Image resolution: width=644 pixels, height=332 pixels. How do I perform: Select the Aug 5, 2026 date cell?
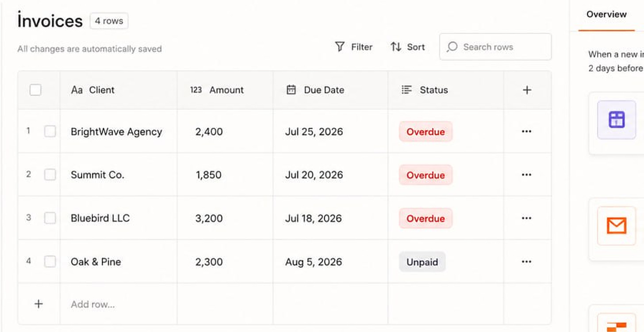tap(330, 262)
